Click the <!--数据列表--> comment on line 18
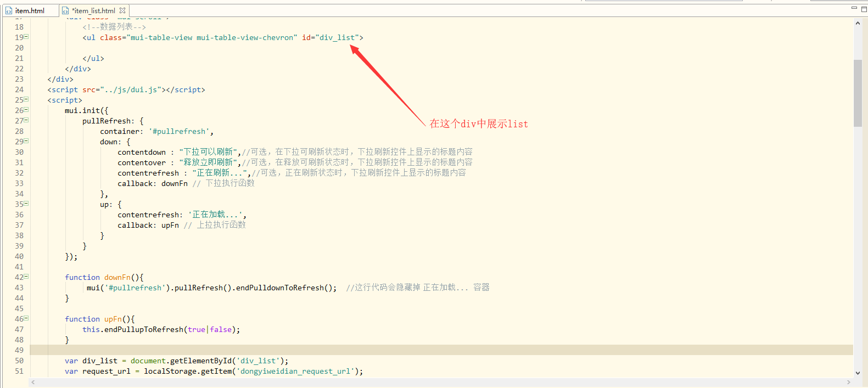 114,27
